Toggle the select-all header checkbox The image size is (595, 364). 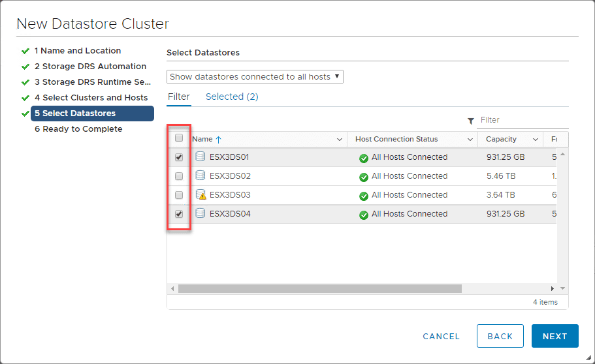[179, 138]
